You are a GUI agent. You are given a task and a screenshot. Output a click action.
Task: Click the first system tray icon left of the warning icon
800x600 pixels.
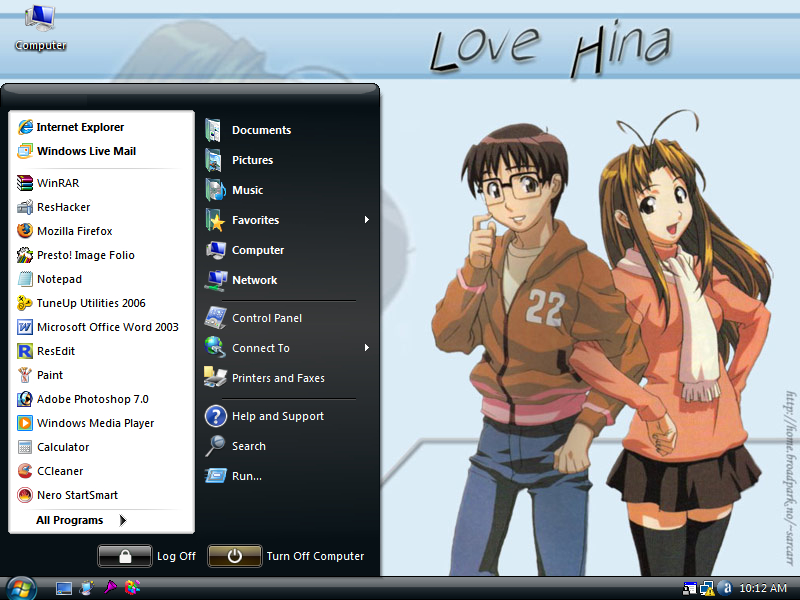[x=689, y=588]
